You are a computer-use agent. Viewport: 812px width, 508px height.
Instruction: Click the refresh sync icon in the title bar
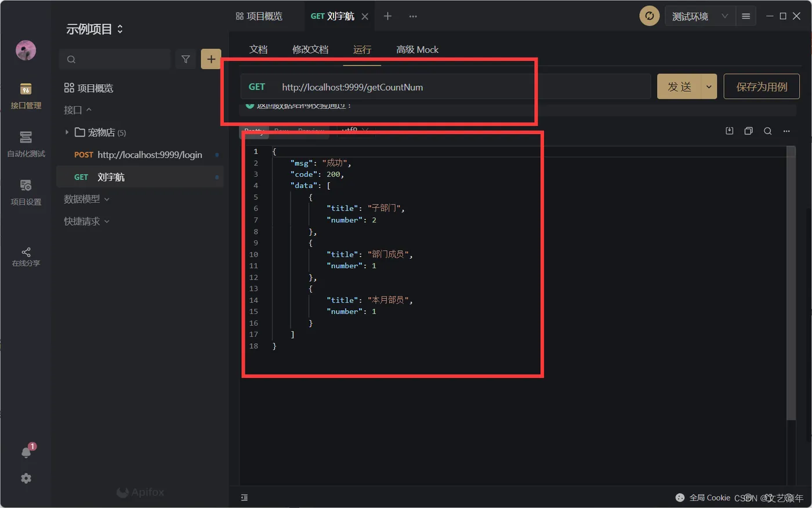tap(649, 16)
